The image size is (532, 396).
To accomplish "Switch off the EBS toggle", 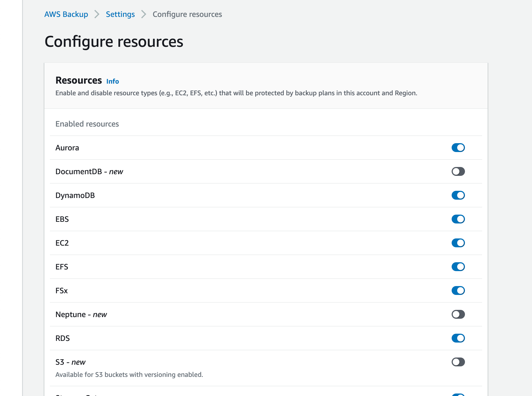I will click(458, 219).
